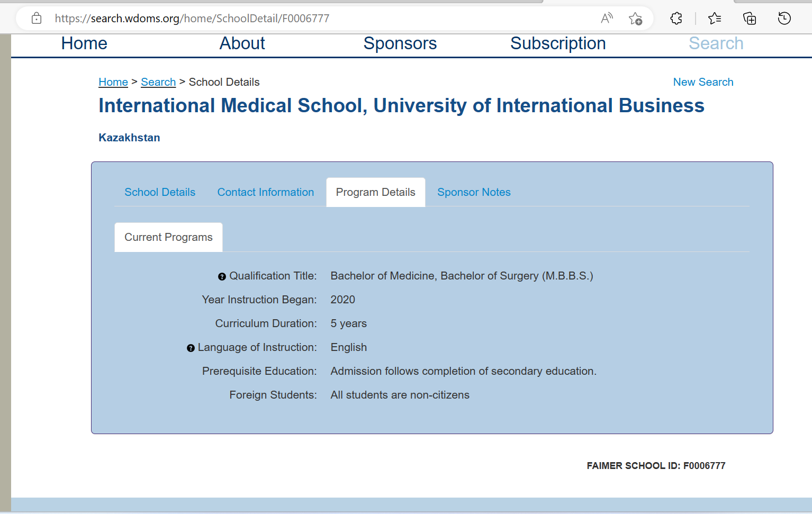Select the Current Programs sub-tab
This screenshot has height=514, width=812.
pos(168,237)
